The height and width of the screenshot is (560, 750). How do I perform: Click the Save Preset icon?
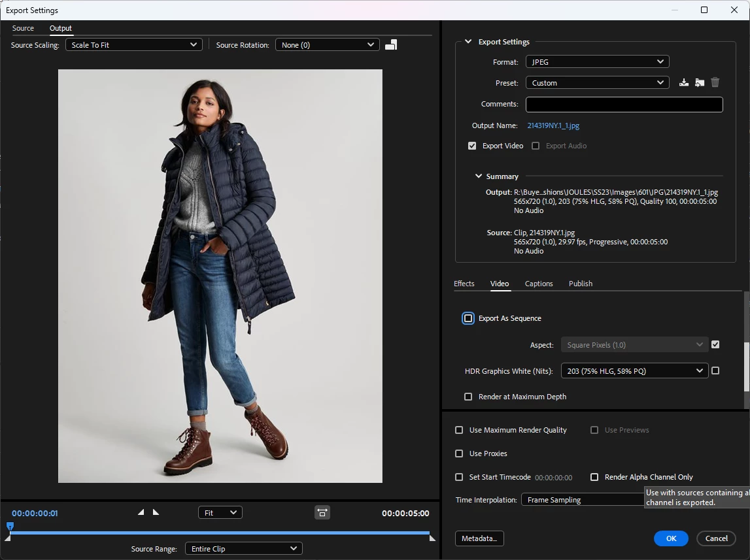pyautogui.click(x=684, y=82)
